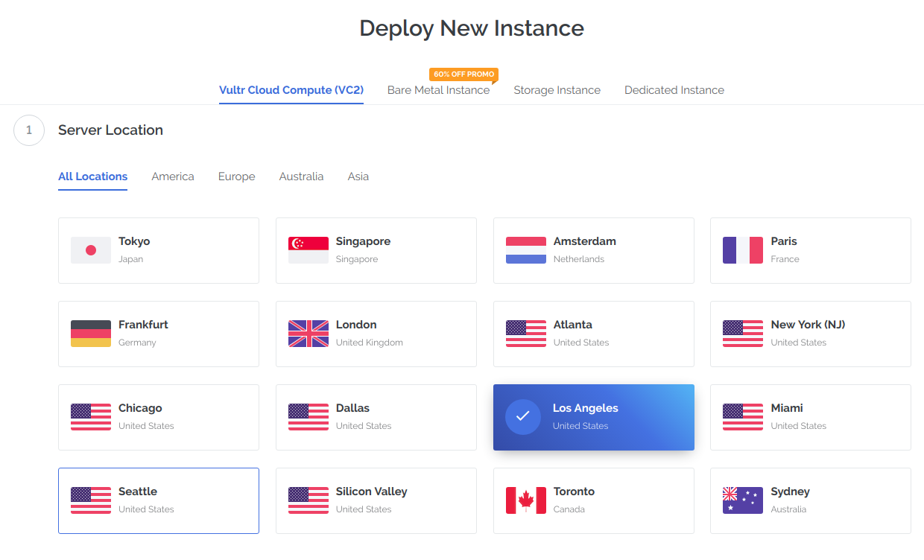Click the Canadian flag for Toronto
This screenshot has width=924, height=560.
coord(525,500)
